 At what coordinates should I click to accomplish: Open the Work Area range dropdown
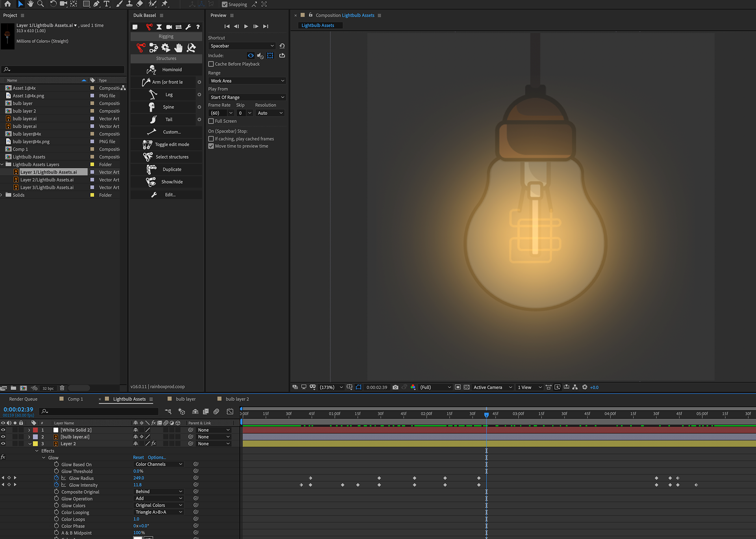click(x=247, y=81)
